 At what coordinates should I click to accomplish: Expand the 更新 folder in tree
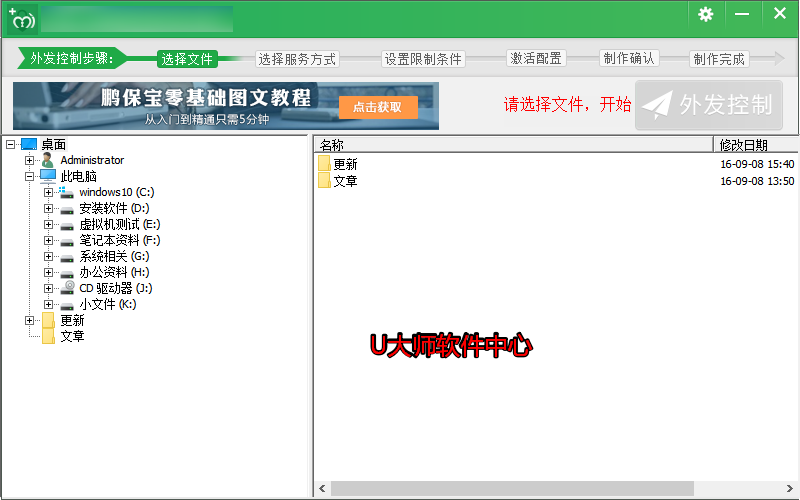(x=29, y=320)
